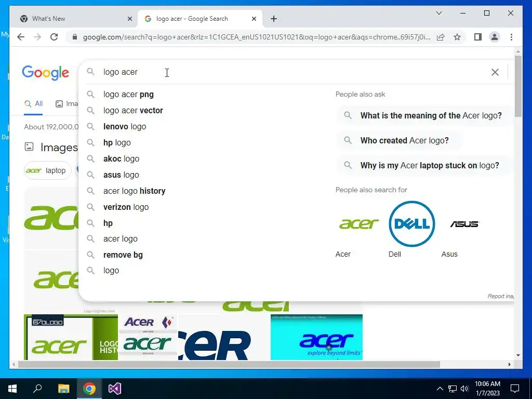Select the remove bg suggestion
532x399 pixels.
[x=123, y=255]
